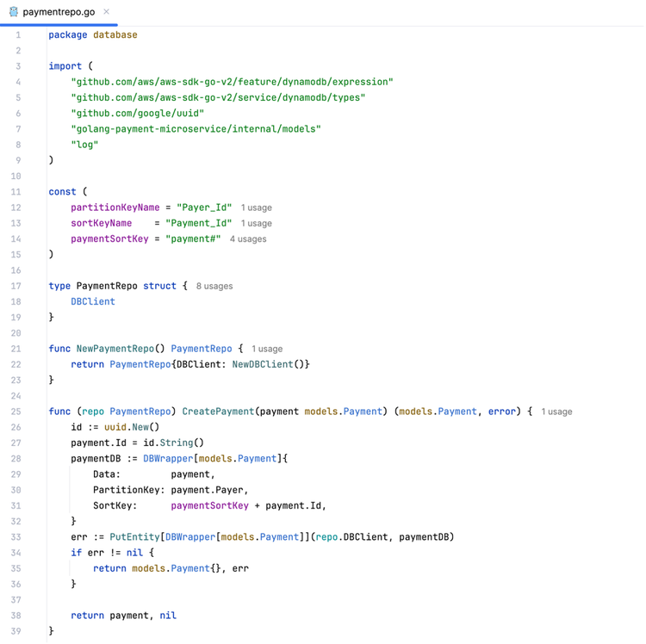The width and height of the screenshot is (646, 644).
Task: Open the '1 usage' hint for CreatePayment
Action: [556, 412]
